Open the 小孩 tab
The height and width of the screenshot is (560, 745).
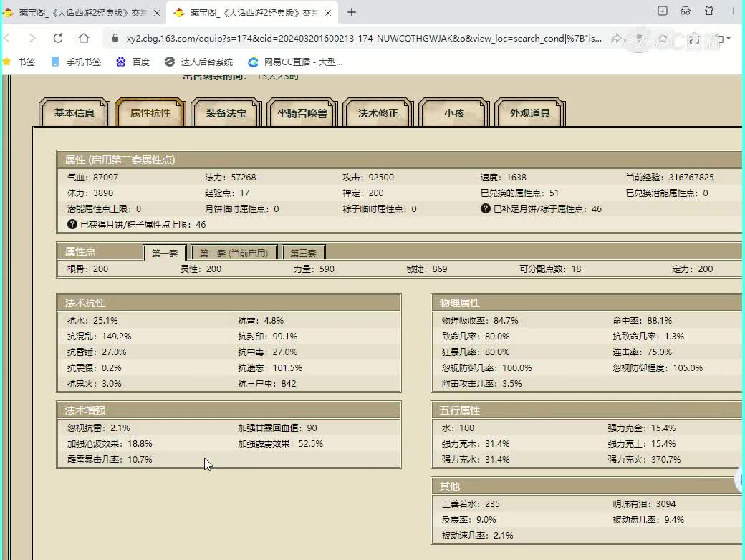point(454,113)
